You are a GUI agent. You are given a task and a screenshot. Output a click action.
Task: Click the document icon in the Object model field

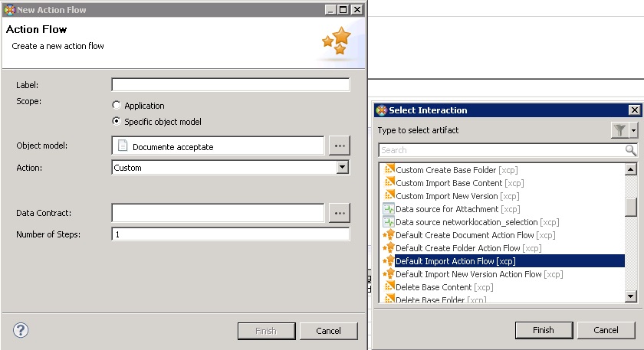pos(123,146)
